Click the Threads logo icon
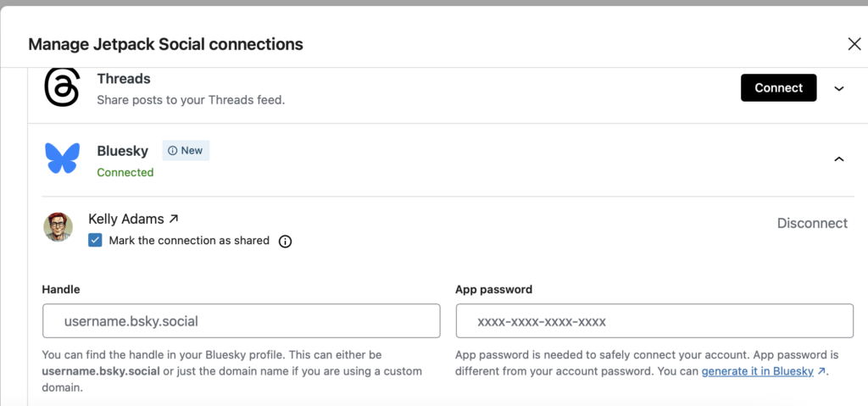The image size is (868, 406). tap(62, 87)
